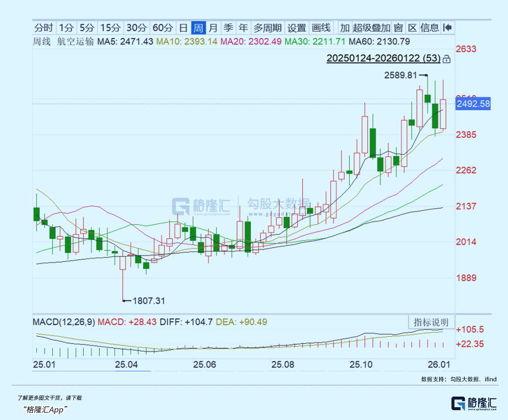Open the 画线 drawing tool
The image size is (508, 420).
pyautogui.click(x=321, y=28)
